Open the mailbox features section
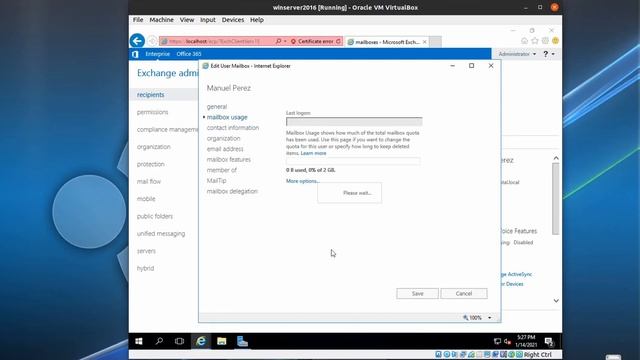The image size is (640, 360). 229,160
